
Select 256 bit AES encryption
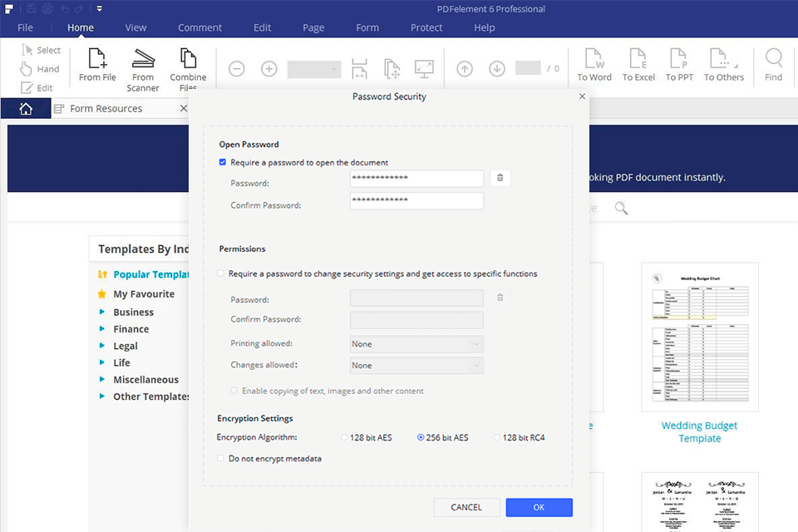421,437
